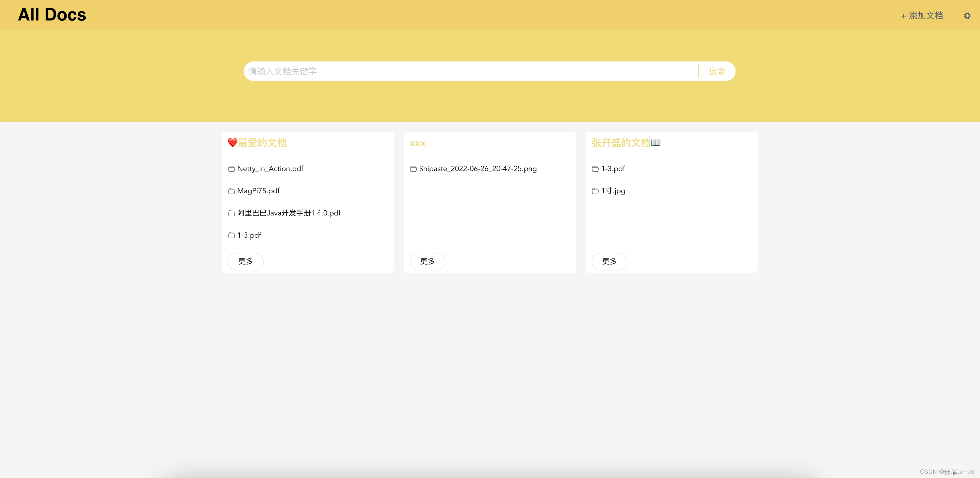Click folder icon beside Snipaste_2022-06-26_20-47-25.png
The width and height of the screenshot is (980, 478).
tap(413, 169)
